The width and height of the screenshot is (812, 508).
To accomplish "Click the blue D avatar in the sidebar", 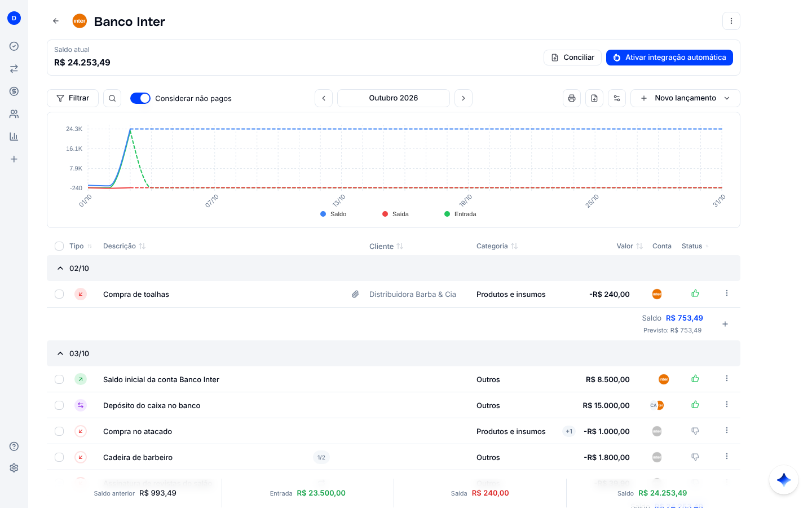I will [x=14, y=18].
